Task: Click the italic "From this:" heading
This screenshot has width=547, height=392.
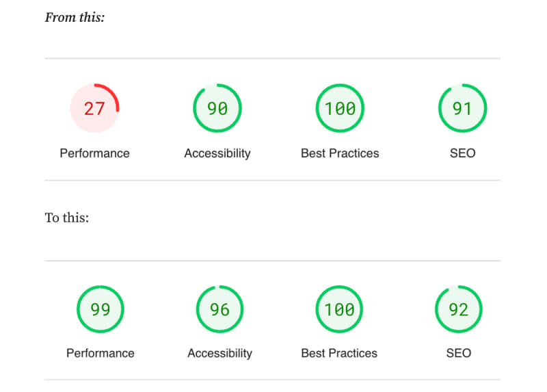Action: 75,18
